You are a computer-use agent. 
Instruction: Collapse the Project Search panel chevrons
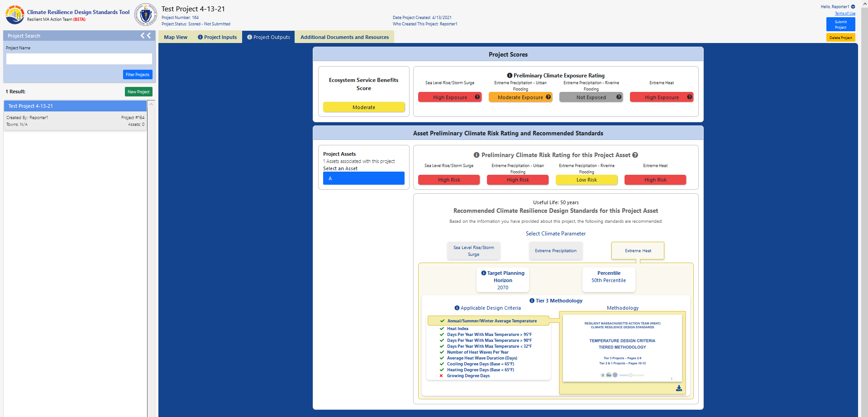(146, 36)
